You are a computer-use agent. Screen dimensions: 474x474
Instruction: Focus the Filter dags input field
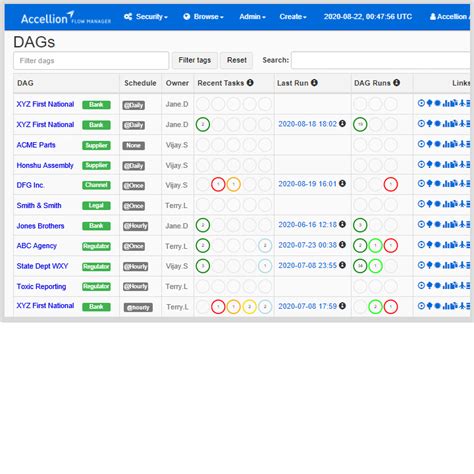click(91, 61)
